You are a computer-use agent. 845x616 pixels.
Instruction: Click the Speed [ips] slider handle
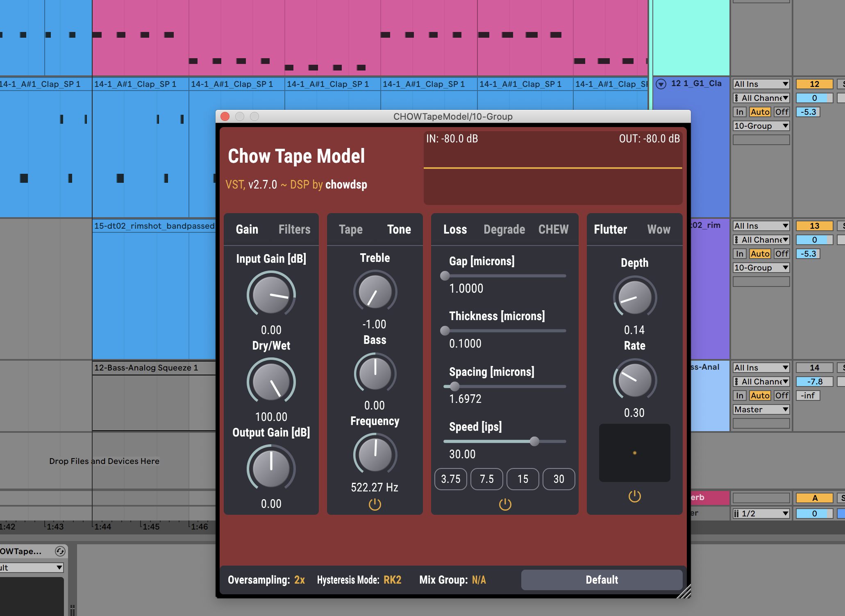[534, 441]
